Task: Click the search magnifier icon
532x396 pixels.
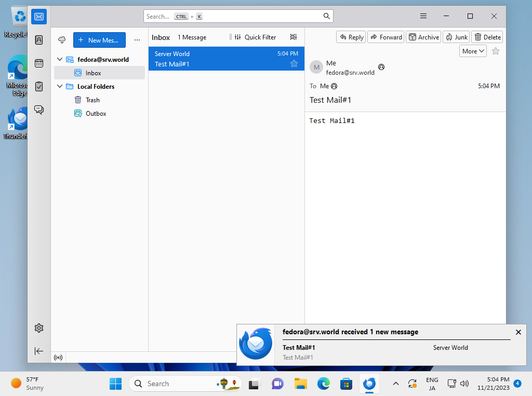Action: 326,16
